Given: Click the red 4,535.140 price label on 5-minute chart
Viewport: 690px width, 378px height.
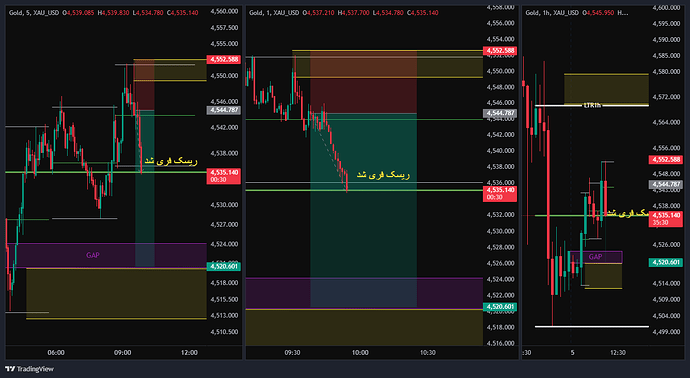Looking at the screenshot, I should [224, 172].
